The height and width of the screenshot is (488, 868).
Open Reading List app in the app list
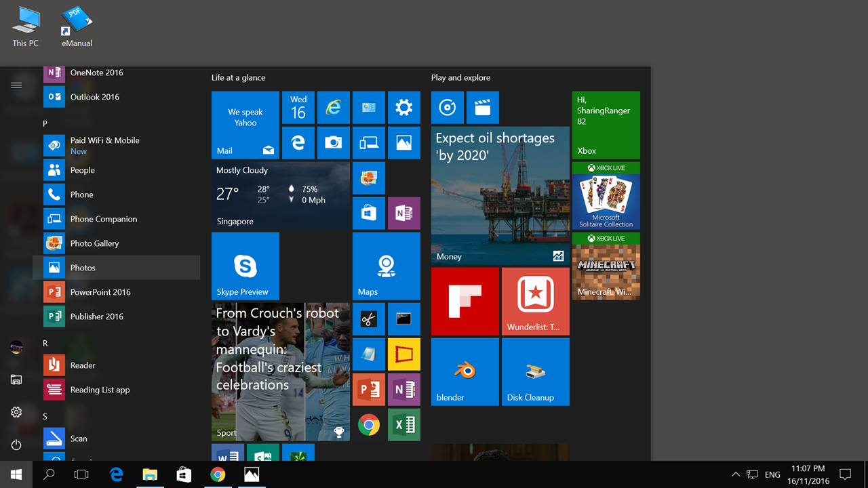(117, 390)
